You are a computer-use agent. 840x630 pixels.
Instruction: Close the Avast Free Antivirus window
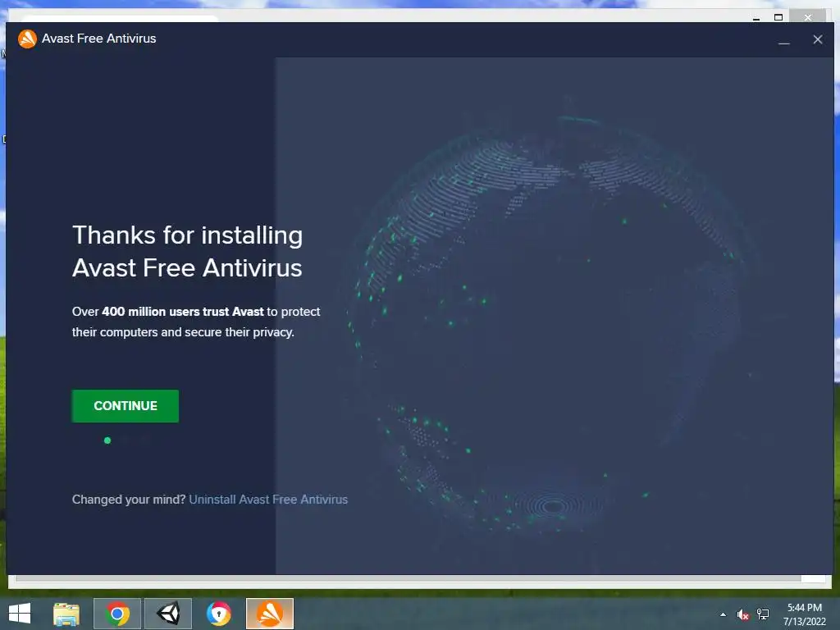(818, 39)
